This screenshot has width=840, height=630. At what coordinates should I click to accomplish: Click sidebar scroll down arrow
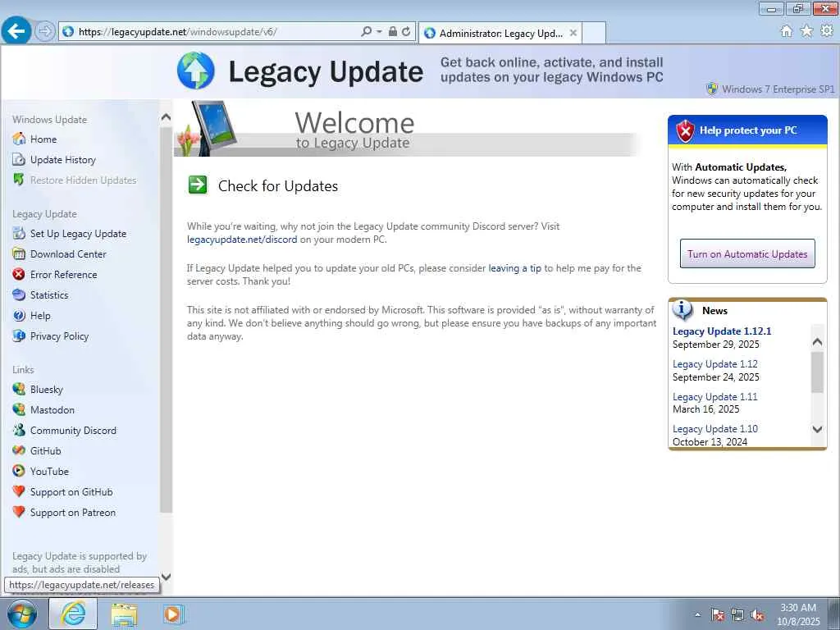[166, 577]
